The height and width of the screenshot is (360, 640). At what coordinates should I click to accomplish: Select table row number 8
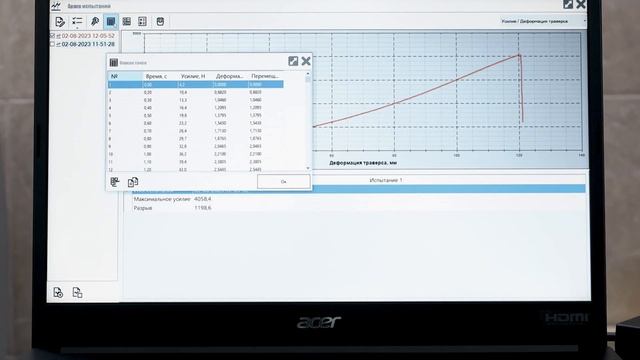pos(196,139)
